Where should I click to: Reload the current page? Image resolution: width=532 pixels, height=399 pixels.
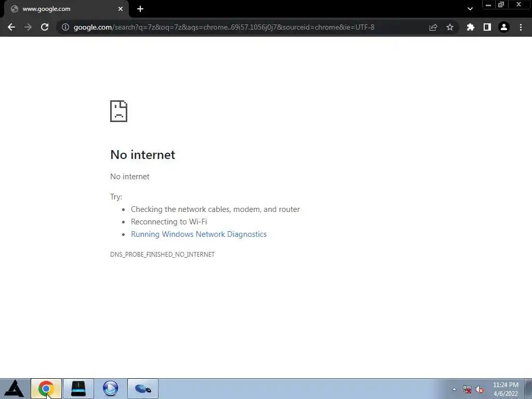click(45, 27)
